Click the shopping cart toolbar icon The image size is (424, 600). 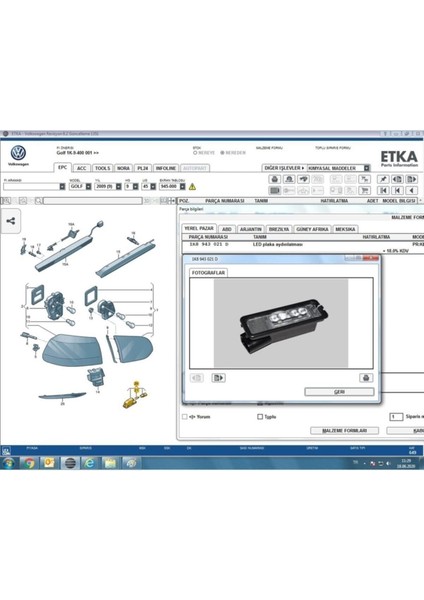click(x=365, y=190)
